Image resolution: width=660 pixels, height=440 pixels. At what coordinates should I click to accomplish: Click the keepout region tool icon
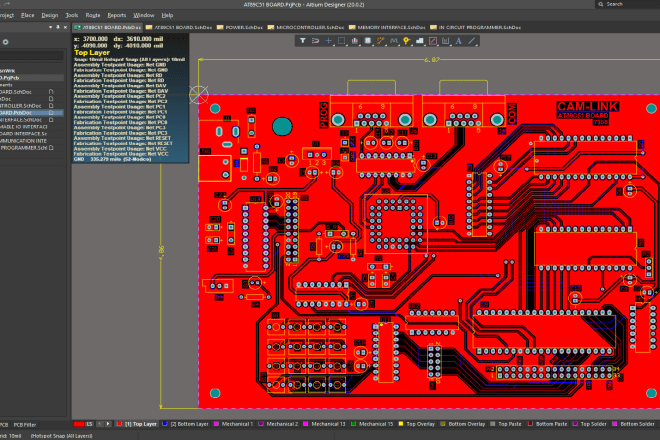(x=433, y=41)
